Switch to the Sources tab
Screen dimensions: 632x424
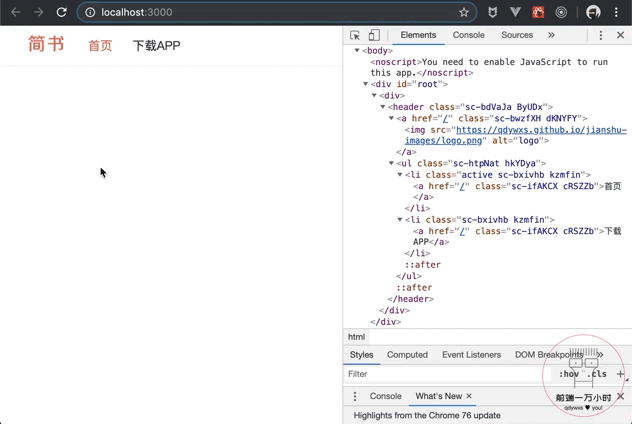point(517,35)
